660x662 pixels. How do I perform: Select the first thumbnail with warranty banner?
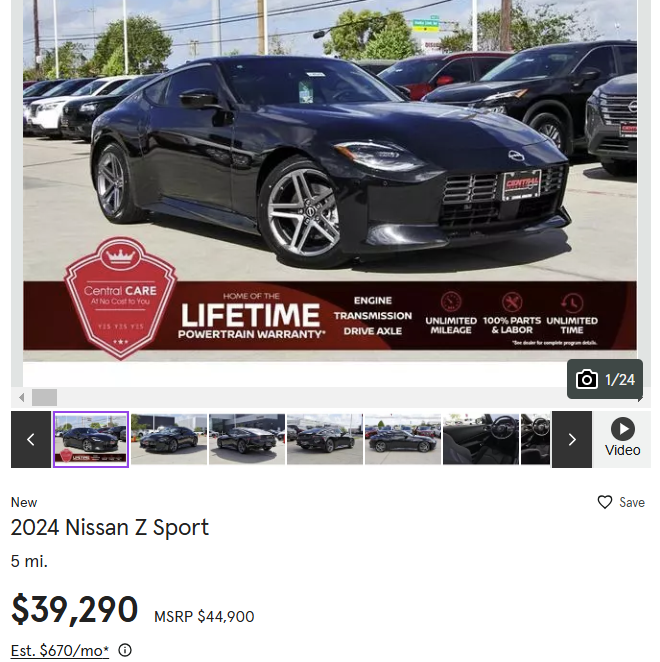pyautogui.click(x=91, y=440)
